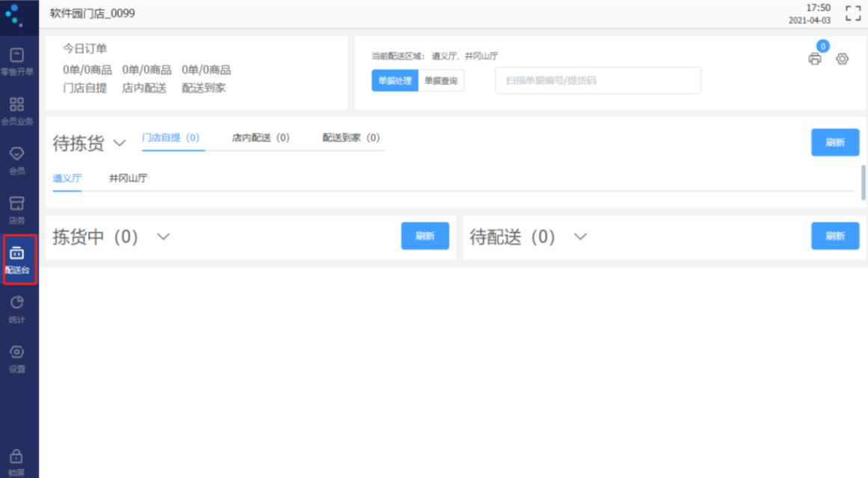Switch to 单据查询 toggle
The image size is (868, 478).
440,81
